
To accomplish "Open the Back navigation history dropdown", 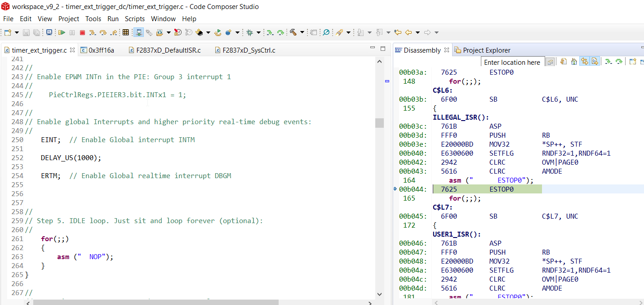I will click(417, 32).
